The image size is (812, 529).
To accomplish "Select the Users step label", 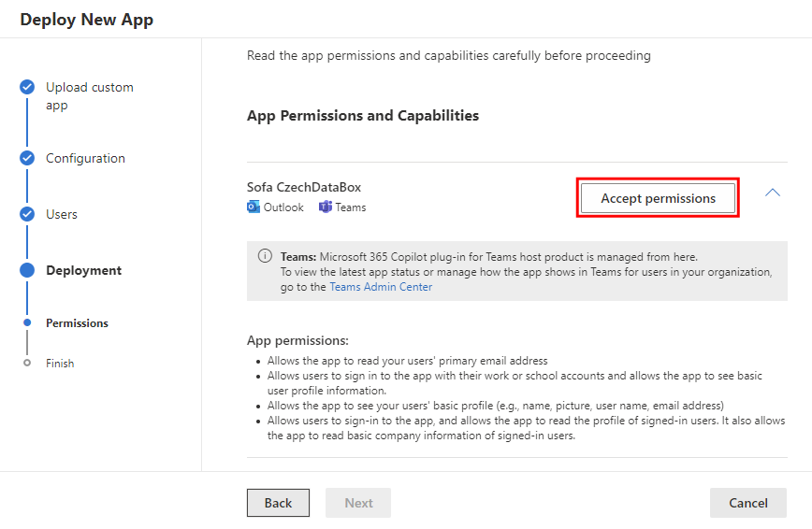I will coord(61,214).
